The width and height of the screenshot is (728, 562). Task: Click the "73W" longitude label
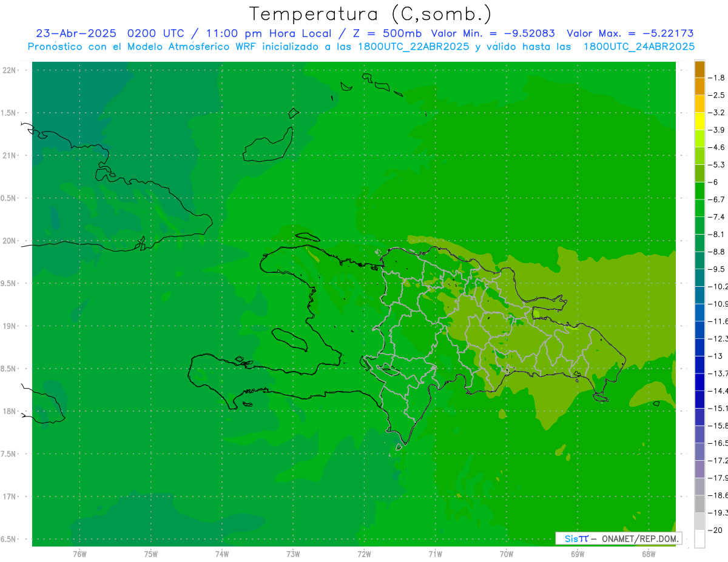pyautogui.click(x=293, y=554)
